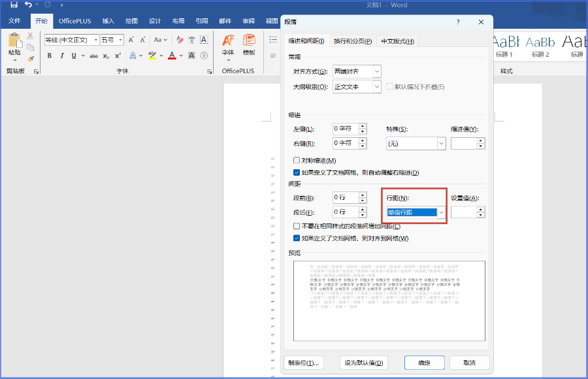Click the Undo arrow icon
The width and height of the screenshot is (588, 379).
[x=28, y=5]
